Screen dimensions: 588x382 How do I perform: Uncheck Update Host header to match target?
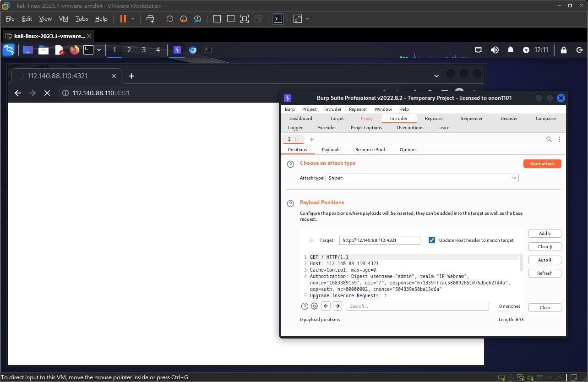point(431,240)
